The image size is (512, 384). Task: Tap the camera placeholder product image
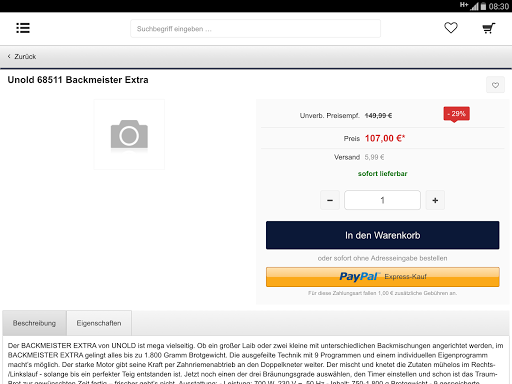(x=129, y=134)
